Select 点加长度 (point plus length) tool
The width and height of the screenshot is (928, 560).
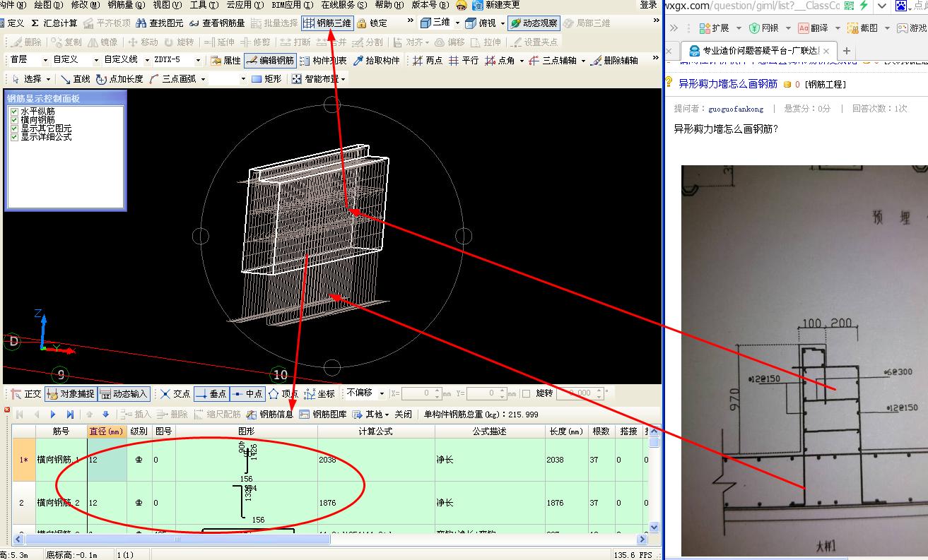[x=119, y=78]
